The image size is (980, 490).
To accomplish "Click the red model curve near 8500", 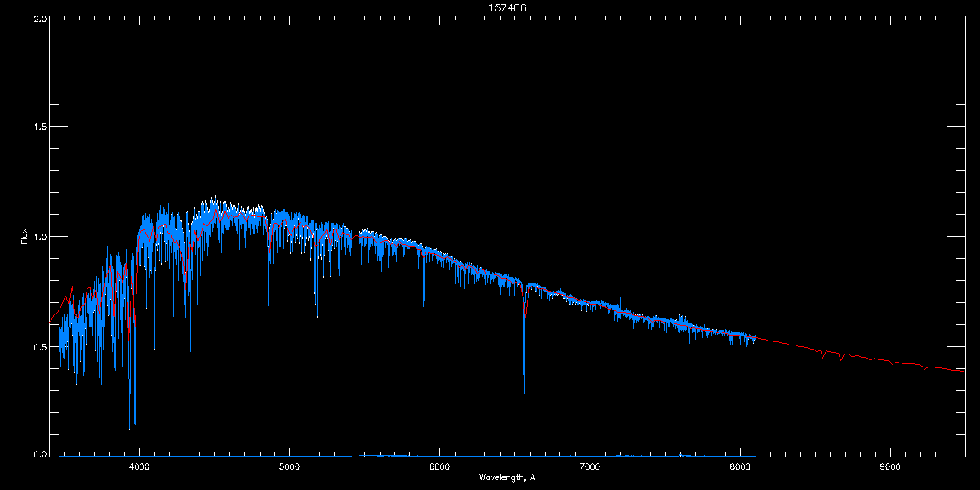I will tap(817, 349).
